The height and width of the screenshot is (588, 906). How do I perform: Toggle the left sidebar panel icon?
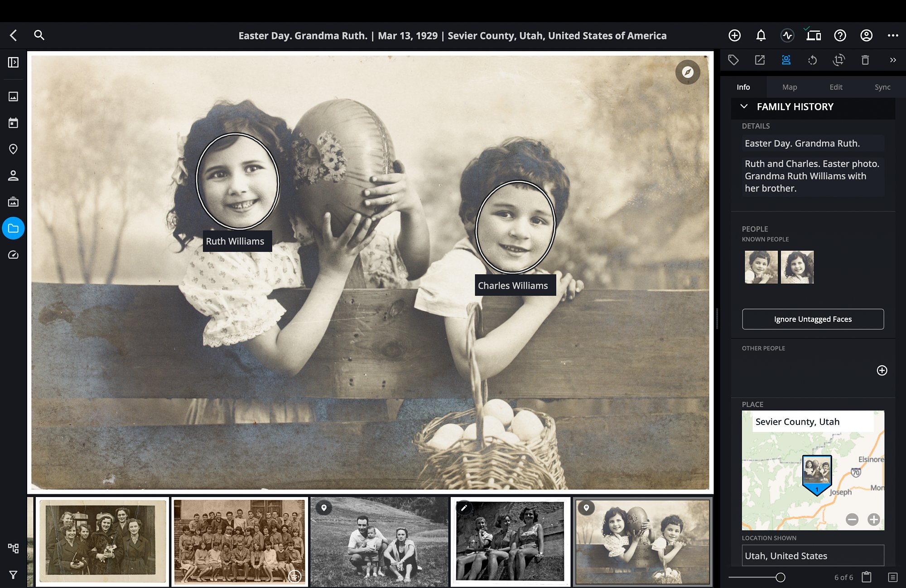[x=13, y=62]
